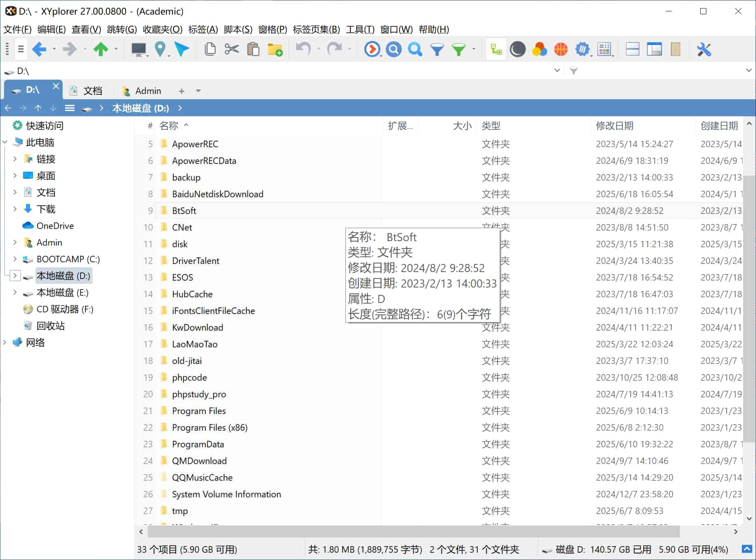Click the green funnel live filter icon
Viewport: 756px width, 560px height.
coord(459,50)
